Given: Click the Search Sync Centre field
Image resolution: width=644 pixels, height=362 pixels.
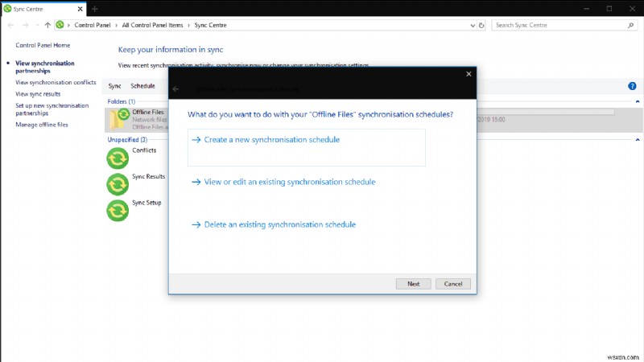Looking at the screenshot, I should (x=563, y=25).
